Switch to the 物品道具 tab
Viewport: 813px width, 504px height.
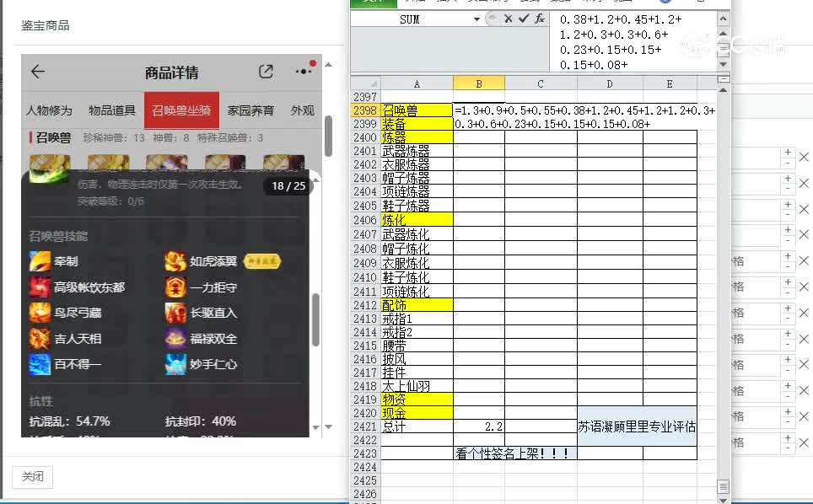pyautogui.click(x=112, y=110)
